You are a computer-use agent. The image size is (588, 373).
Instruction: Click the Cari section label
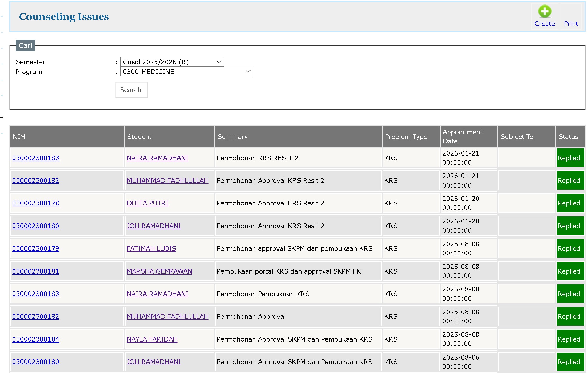25,45
